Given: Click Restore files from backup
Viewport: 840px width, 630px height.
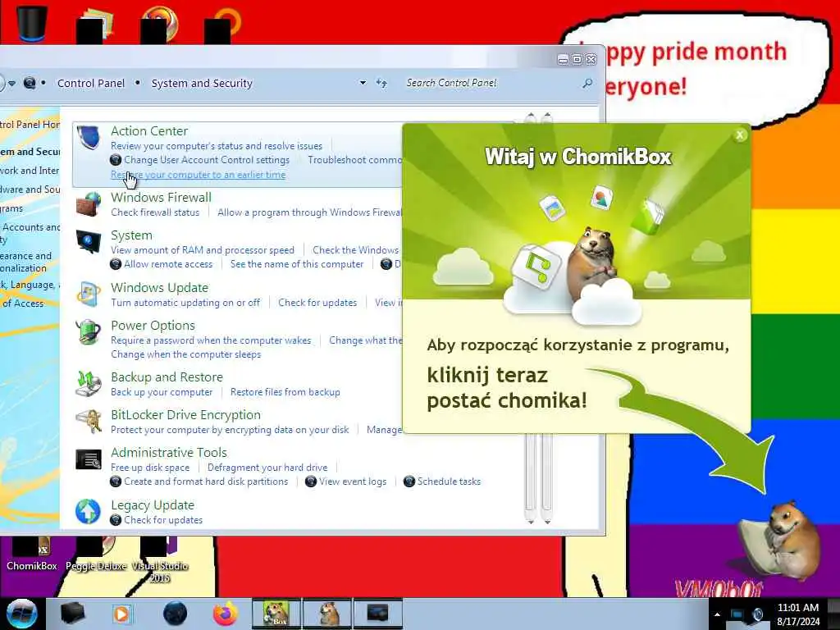Looking at the screenshot, I should pos(285,392).
